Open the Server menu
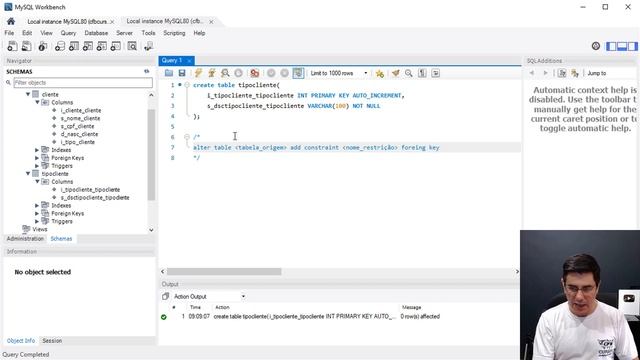Viewport: 640px width, 360px height. (124, 33)
